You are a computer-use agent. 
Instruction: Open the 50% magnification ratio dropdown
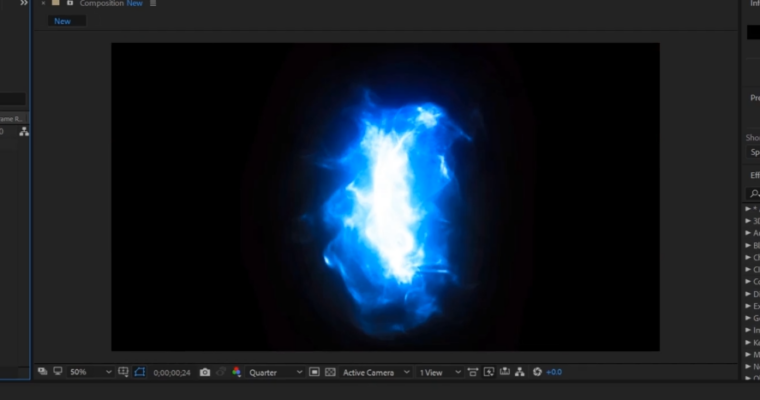pos(91,372)
